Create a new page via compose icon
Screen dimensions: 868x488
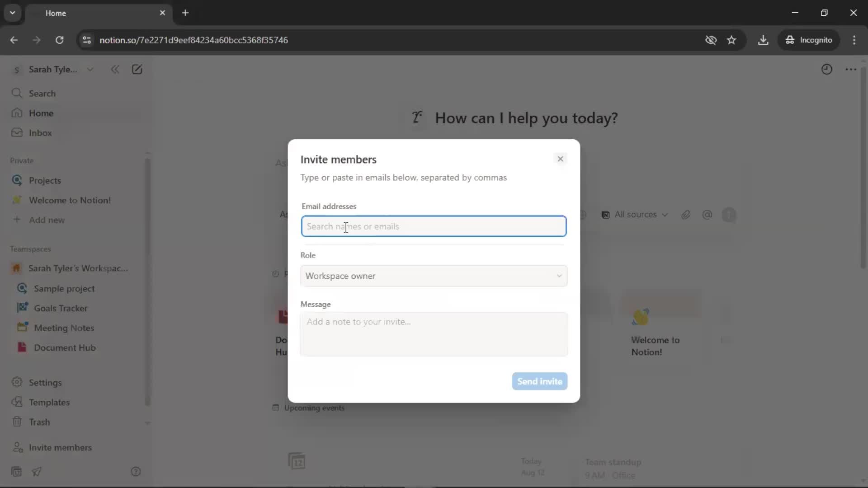click(x=137, y=69)
